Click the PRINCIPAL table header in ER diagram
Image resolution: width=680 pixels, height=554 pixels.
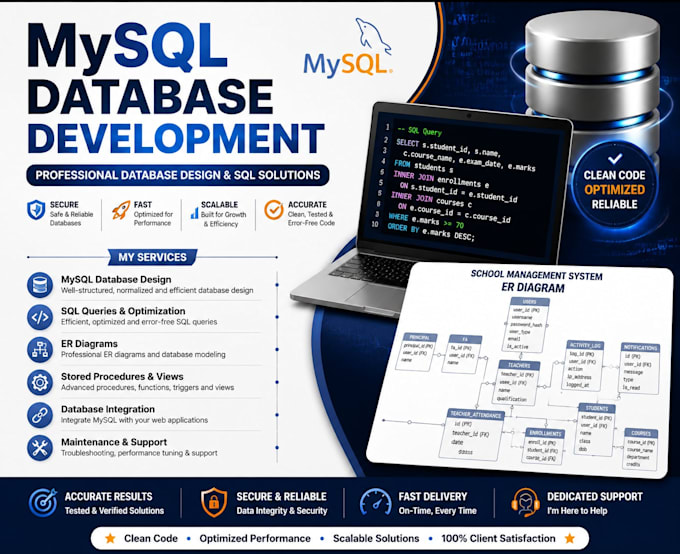[x=419, y=338]
